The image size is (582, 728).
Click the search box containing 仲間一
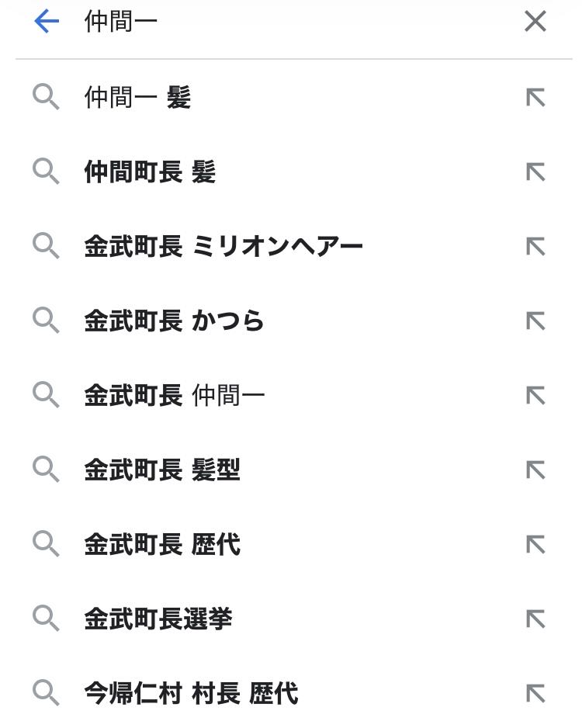[x=295, y=22]
